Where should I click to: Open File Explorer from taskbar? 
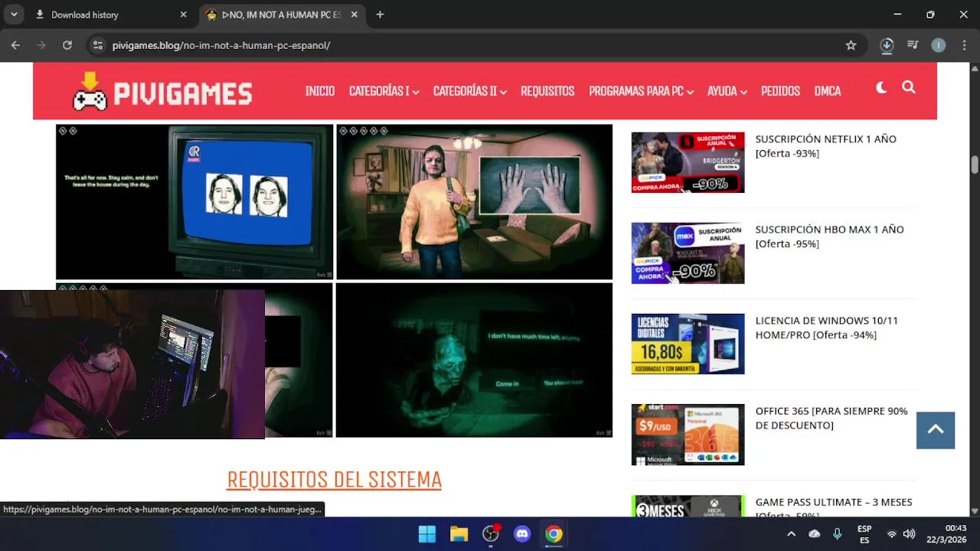pos(459,534)
